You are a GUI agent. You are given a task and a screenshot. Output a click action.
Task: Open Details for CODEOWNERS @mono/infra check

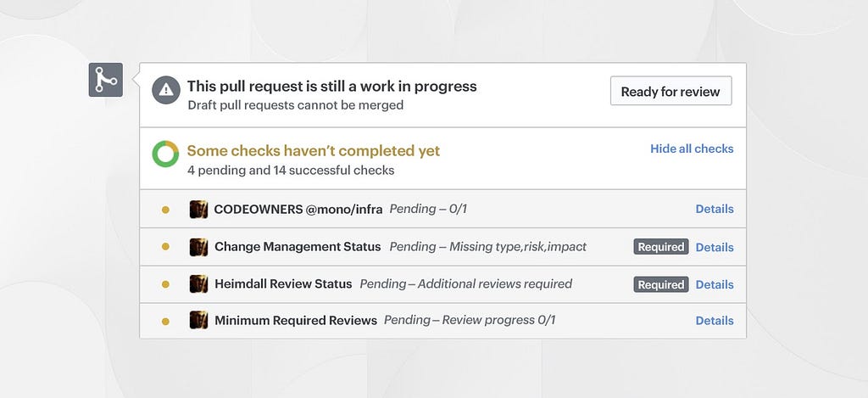[715, 209]
